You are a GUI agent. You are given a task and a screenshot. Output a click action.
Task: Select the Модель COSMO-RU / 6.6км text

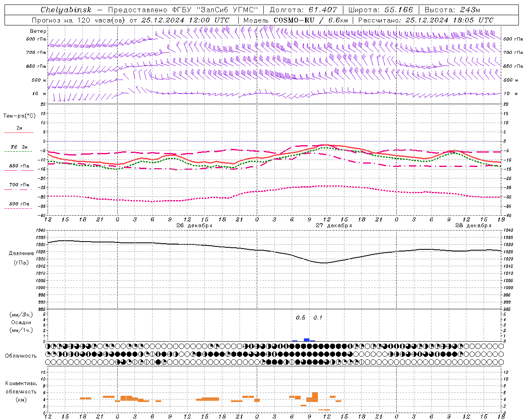click(x=295, y=20)
